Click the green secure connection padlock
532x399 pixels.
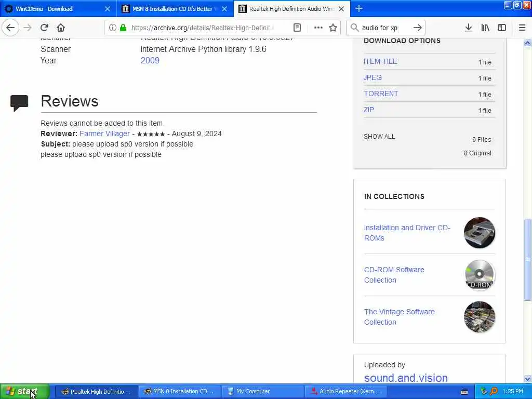tap(123, 28)
